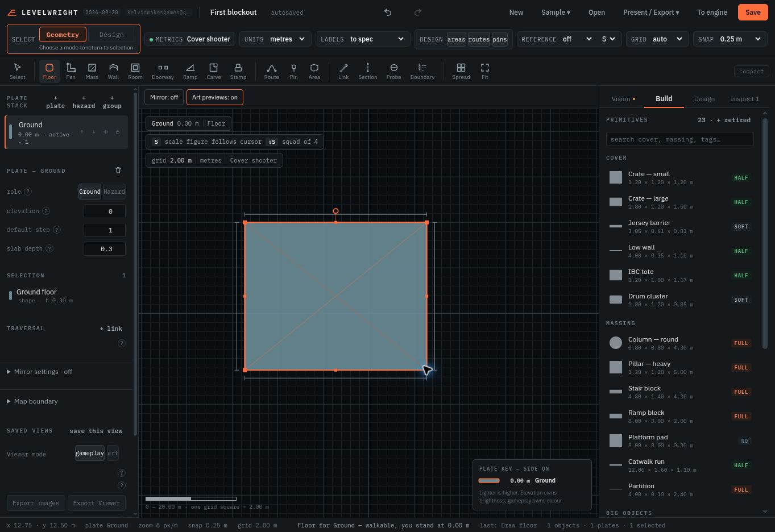Image resolution: width=775 pixels, height=532 pixels.
Task: Switch to the Design tab
Action: 704,99
